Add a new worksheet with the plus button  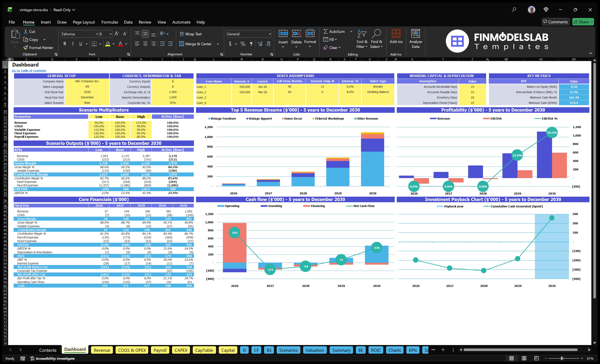[443, 350]
